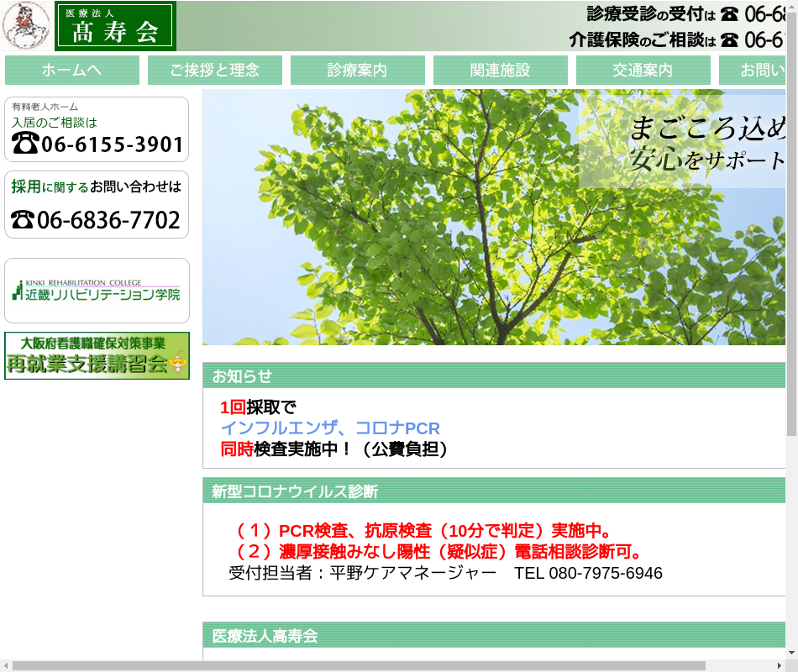Click the green 医療法人 髙寿会 logo
Screen dimensions: 798x672
point(115,26)
